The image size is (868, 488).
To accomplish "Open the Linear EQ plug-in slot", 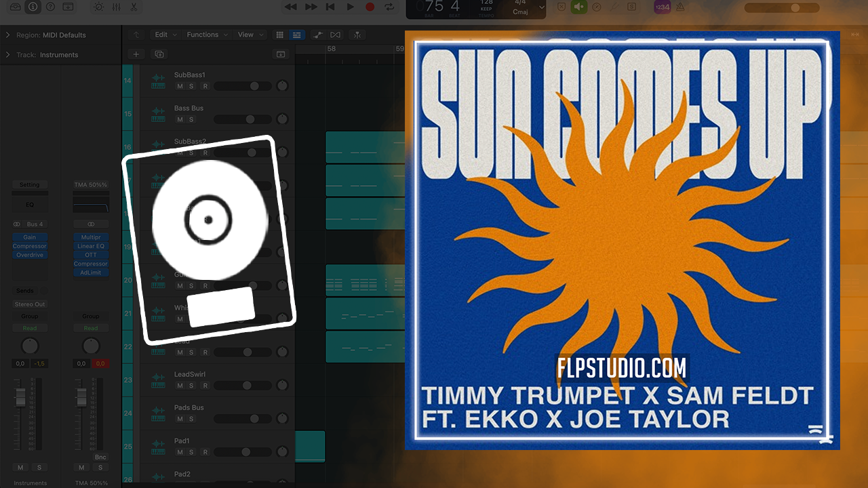I will click(x=91, y=246).
